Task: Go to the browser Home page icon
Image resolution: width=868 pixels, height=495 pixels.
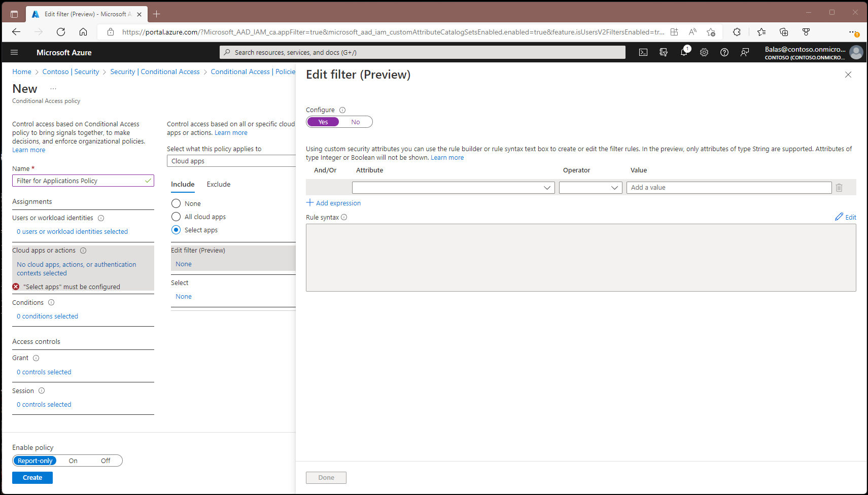Action: pyautogui.click(x=83, y=32)
